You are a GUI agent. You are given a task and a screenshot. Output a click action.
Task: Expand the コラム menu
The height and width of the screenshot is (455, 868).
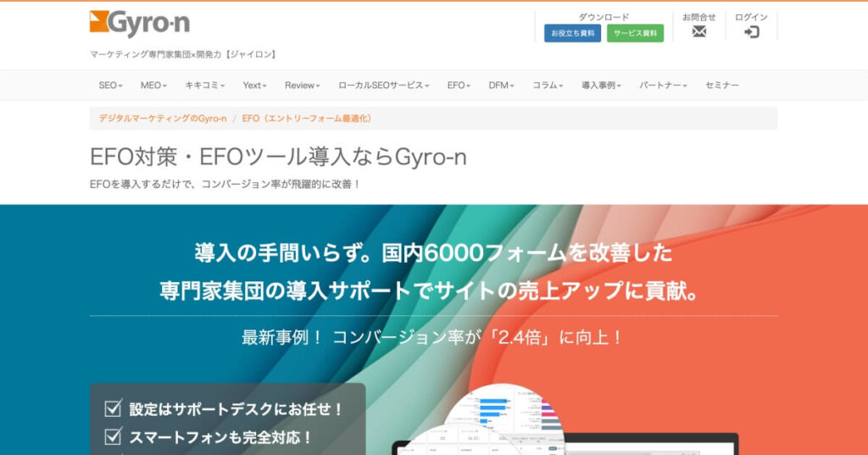coord(548,86)
